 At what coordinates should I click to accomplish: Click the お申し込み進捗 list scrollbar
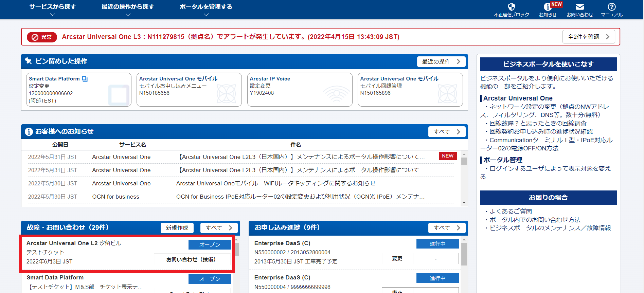point(464,254)
